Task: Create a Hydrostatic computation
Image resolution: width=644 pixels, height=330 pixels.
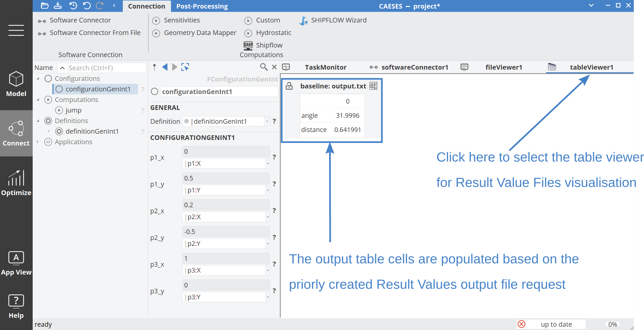Action: tap(268, 33)
